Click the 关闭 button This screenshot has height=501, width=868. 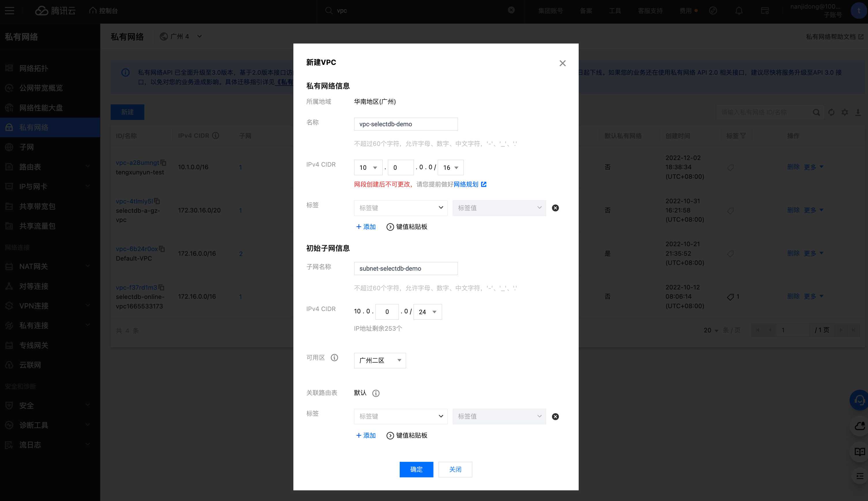tap(455, 469)
